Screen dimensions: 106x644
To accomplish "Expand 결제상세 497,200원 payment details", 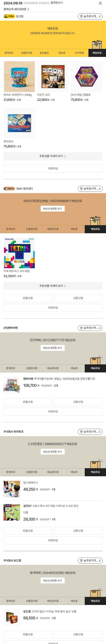I will tap(16, 9).
